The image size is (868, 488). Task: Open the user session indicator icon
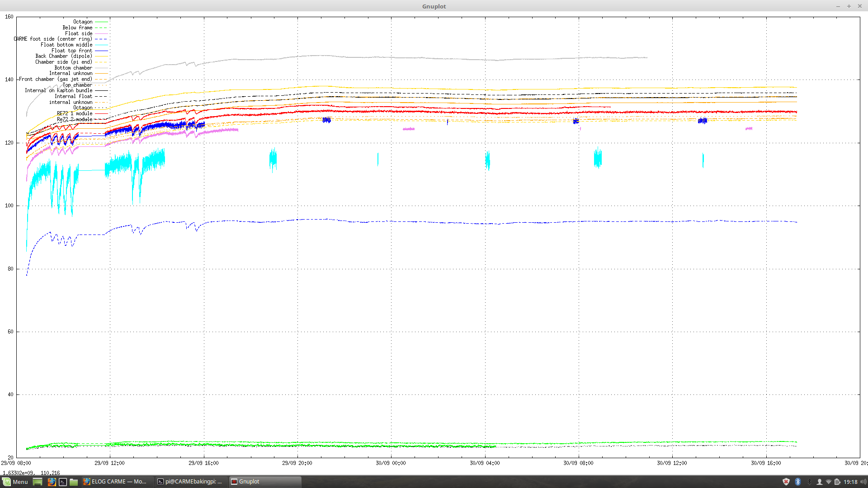(820, 482)
